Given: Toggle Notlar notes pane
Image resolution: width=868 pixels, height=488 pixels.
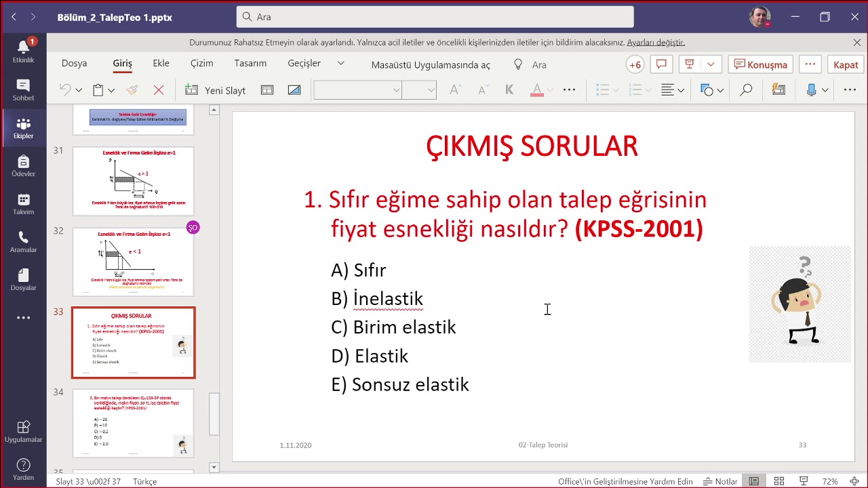Looking at the screenshot, I should [x=720, y=481].
